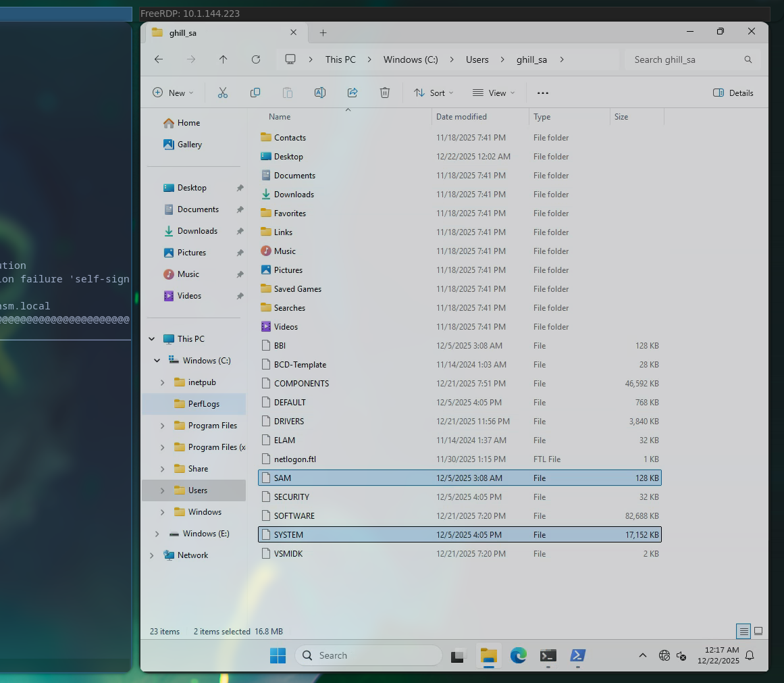Click Users in the address breadcrumb
784x683 pixels.
(477, 59)
